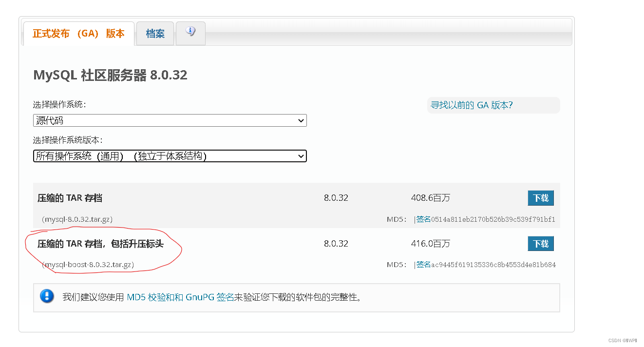Select 压缩的 TAR 存档，包括升压标头 title

tap(100, 244)
